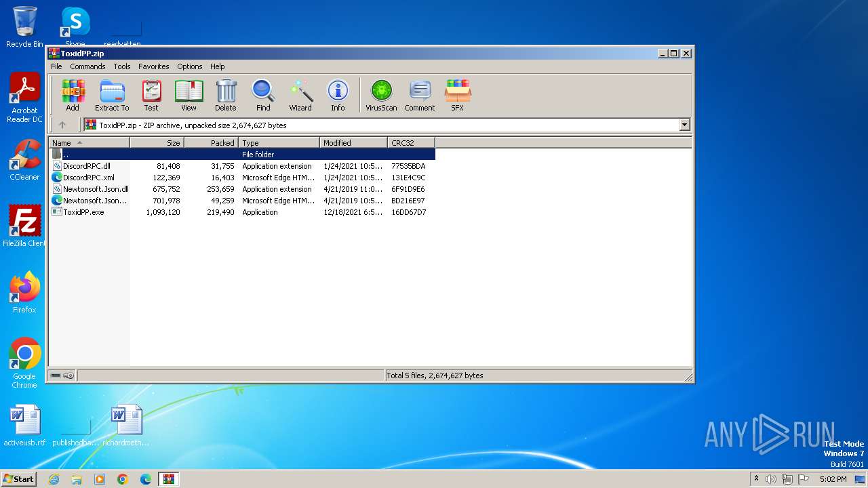This screenshot has height=488, width=868.
Task: Click the taskbar clock 5:02 PM
Action: click(833, 479)
